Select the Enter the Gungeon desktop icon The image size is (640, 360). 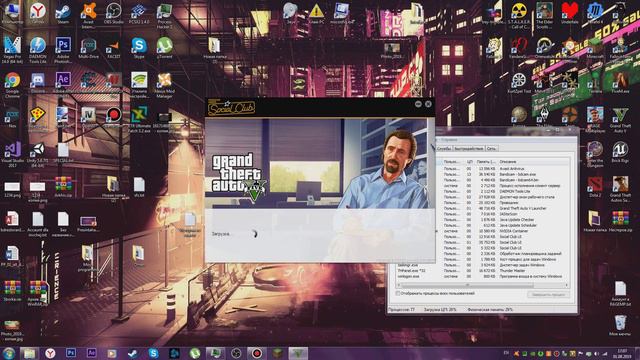595,154
